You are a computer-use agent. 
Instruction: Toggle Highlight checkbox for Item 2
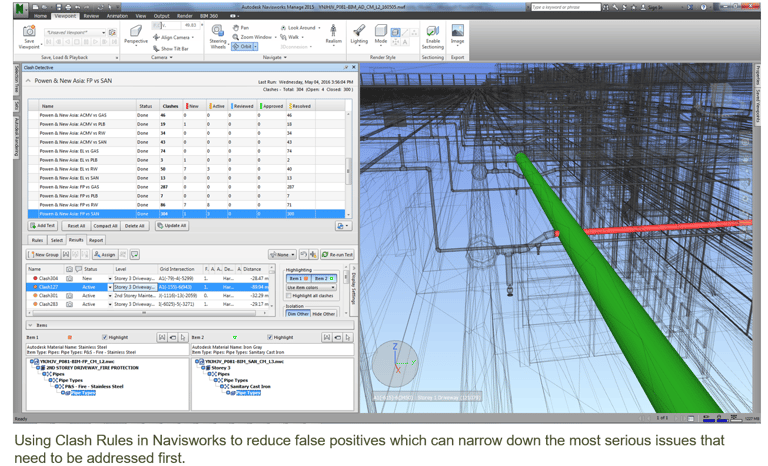click(x=270, y=337)
